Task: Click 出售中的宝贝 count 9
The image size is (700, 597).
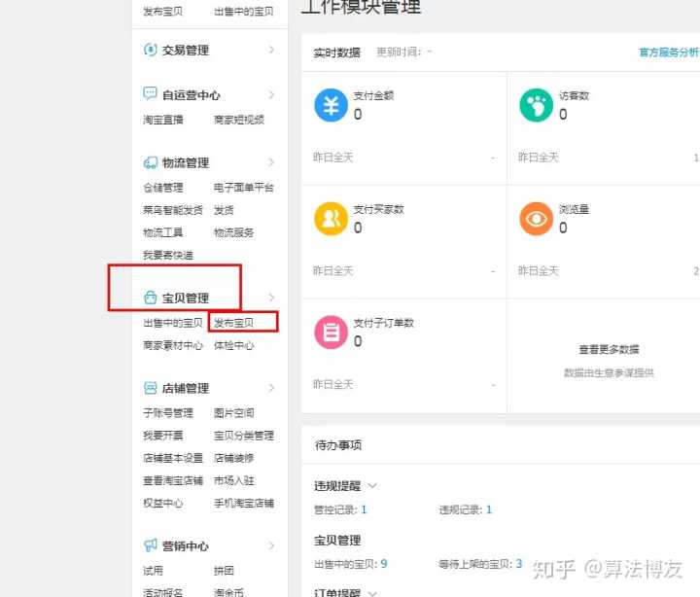Action: [x=384, y=564]
